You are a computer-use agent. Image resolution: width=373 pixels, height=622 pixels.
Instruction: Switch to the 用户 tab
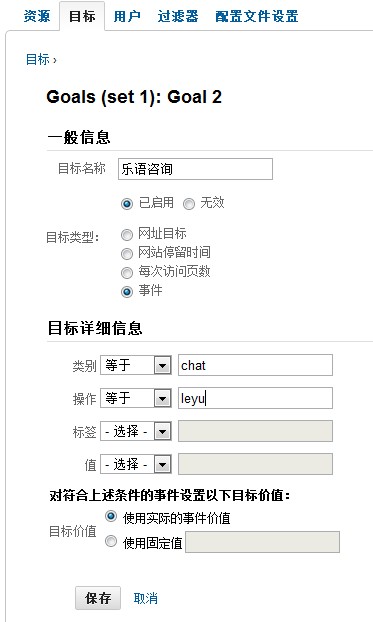coord(127,16)
